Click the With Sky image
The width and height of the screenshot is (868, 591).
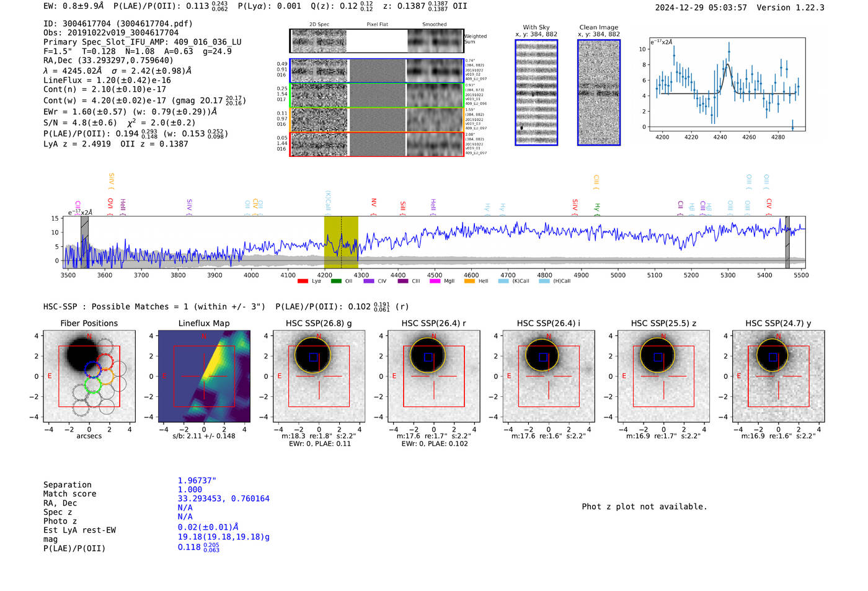click(x=536, y=92)
